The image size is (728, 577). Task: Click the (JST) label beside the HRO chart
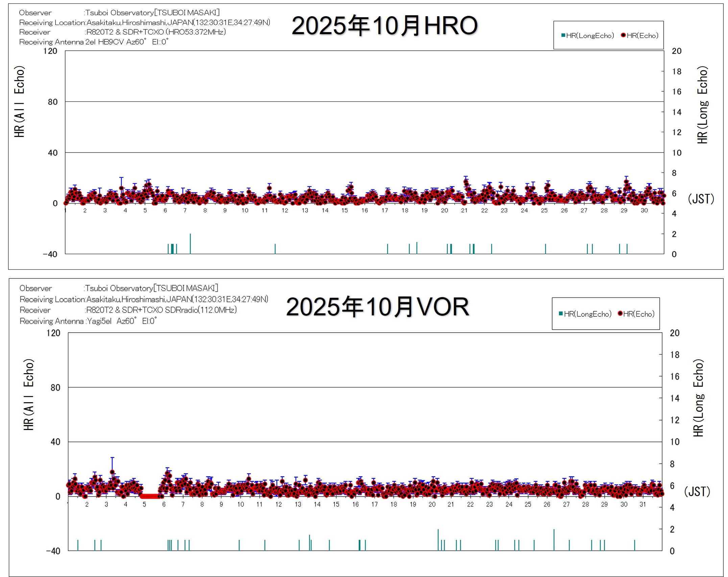[701, 199]
